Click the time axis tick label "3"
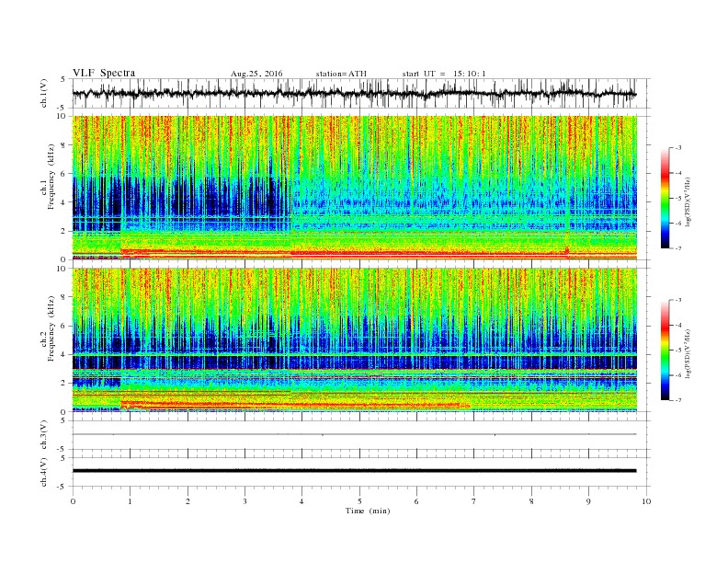Image resolution: width=728 pixels, height=563 pixels. pos(245,501)
